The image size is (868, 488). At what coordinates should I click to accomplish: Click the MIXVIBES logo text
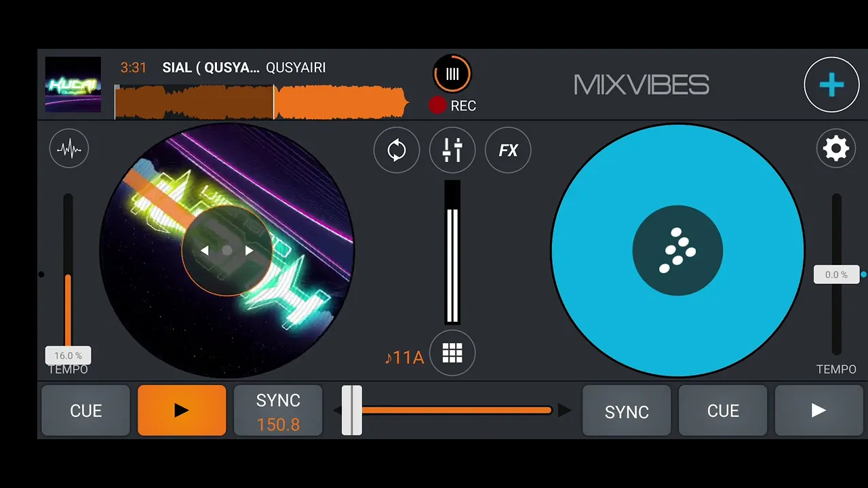coord(642,85)
